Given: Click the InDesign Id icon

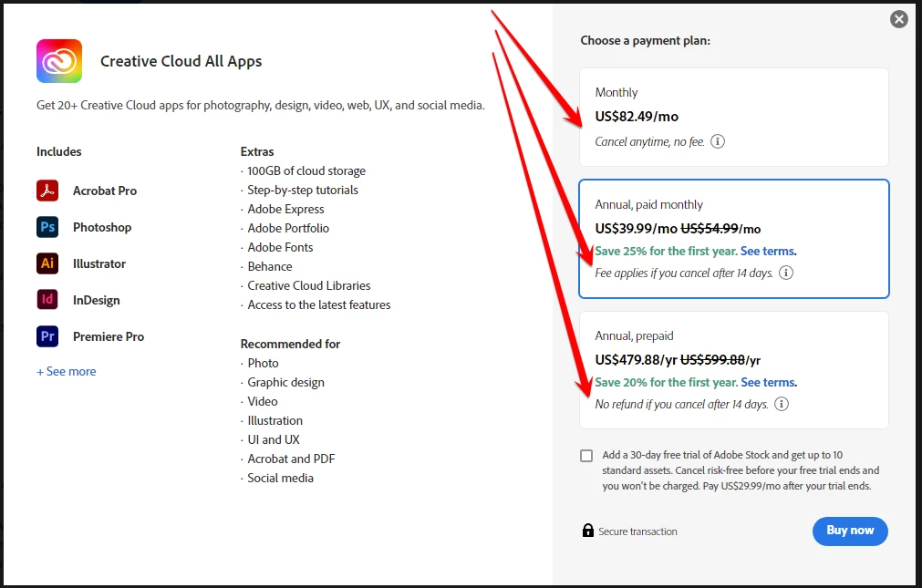Looking at the screenshot, I should [x=47, y=300].
